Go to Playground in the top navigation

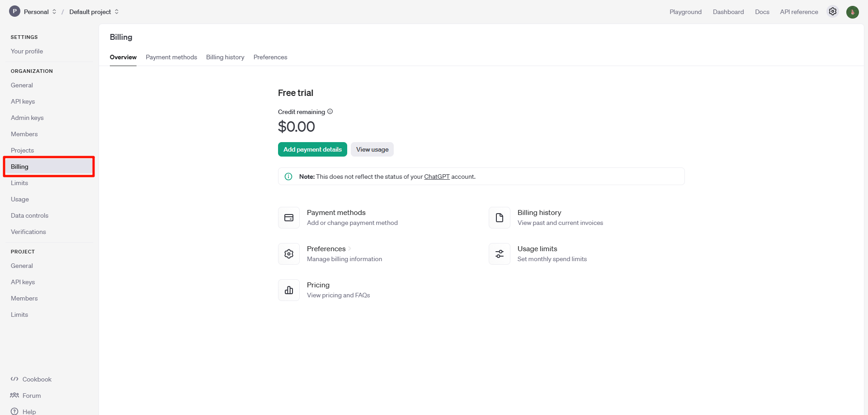pos(685,12)
